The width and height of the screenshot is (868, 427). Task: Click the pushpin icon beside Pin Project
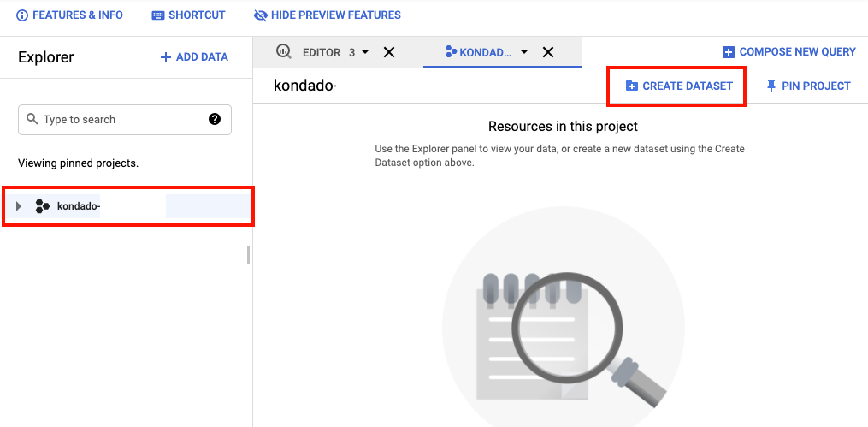point(771,86)
